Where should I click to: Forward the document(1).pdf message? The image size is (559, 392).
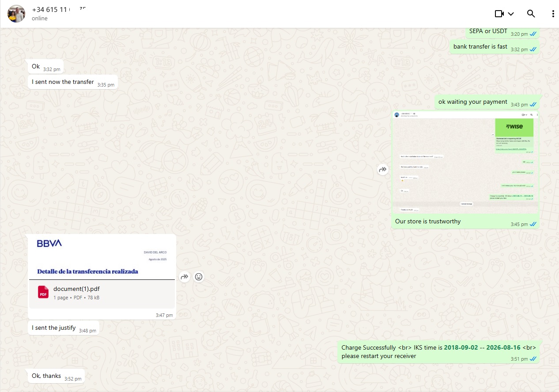click(185, 277)
